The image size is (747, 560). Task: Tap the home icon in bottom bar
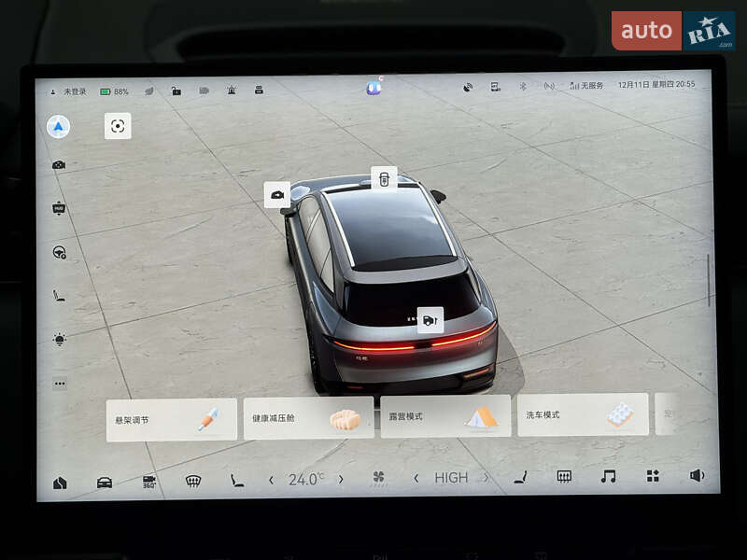[x=60, y=483]
